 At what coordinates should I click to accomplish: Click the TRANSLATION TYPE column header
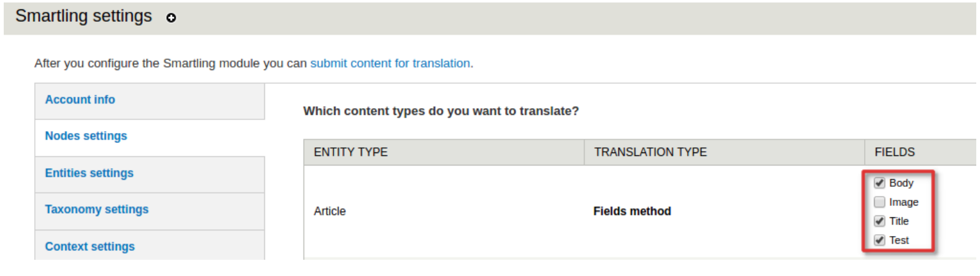[650, 152]
